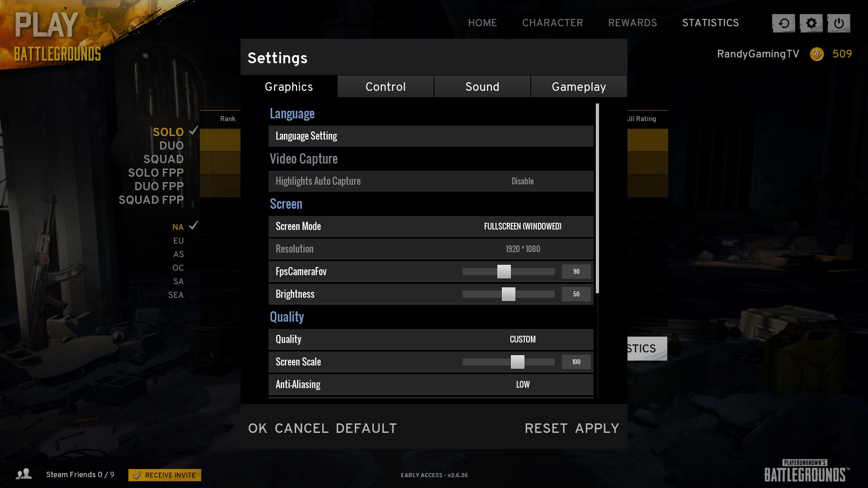The image size is (868, 488).
Task: Select the EU region option
Action: tap(178, 241)
